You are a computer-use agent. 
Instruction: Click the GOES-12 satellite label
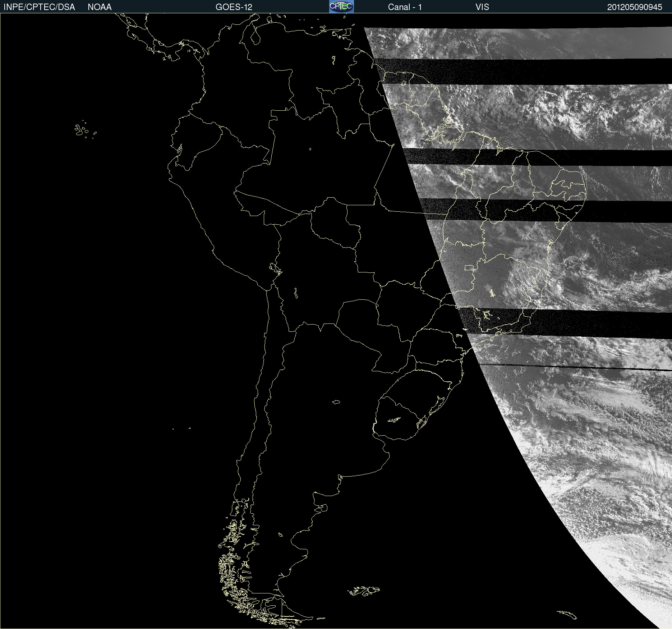234,7
